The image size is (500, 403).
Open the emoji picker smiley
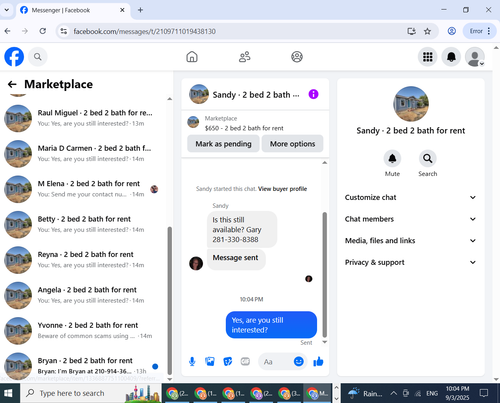click(x=299, y=361)
